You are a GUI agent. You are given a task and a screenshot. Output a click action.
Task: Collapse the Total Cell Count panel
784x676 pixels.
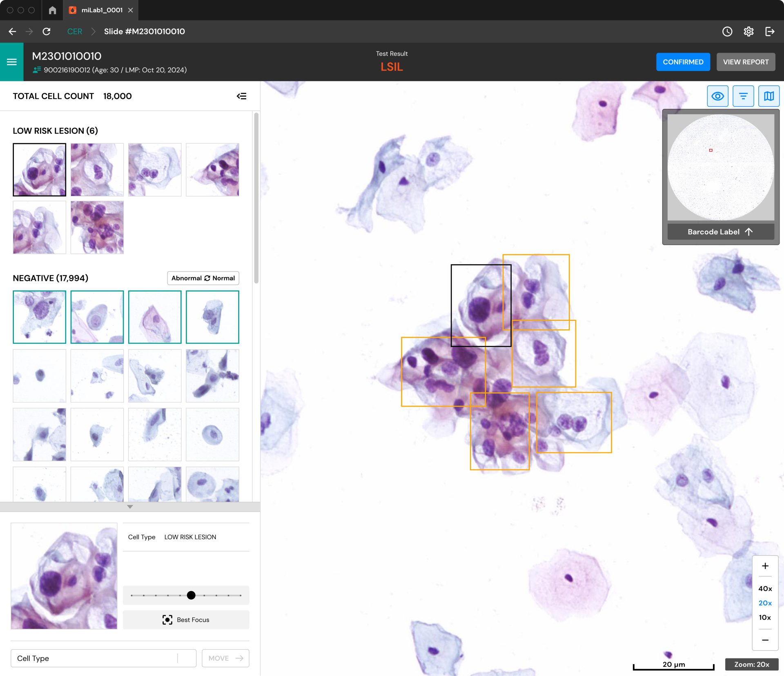pos(242,96)
